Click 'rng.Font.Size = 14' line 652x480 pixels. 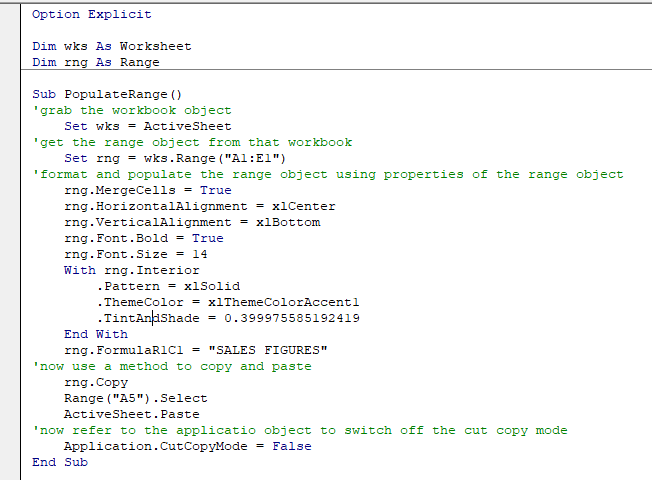(136, 255)
